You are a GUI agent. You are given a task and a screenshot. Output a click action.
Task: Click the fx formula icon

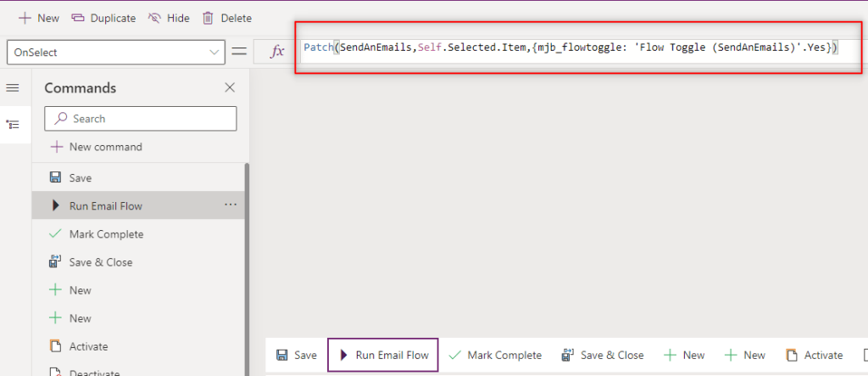coord(276,52)
